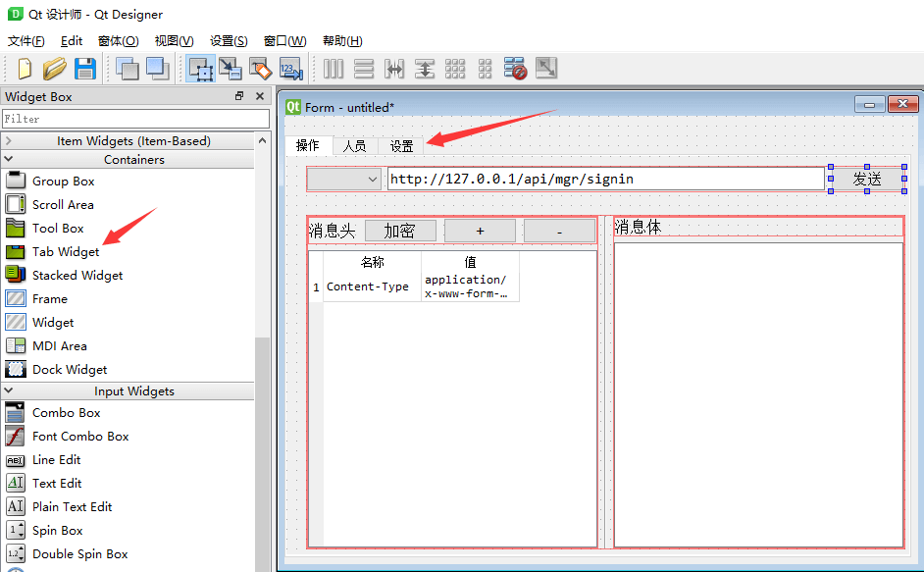Create a new form with New icon
The height and width of the screenshot is (572, 924).
[25, 69]
